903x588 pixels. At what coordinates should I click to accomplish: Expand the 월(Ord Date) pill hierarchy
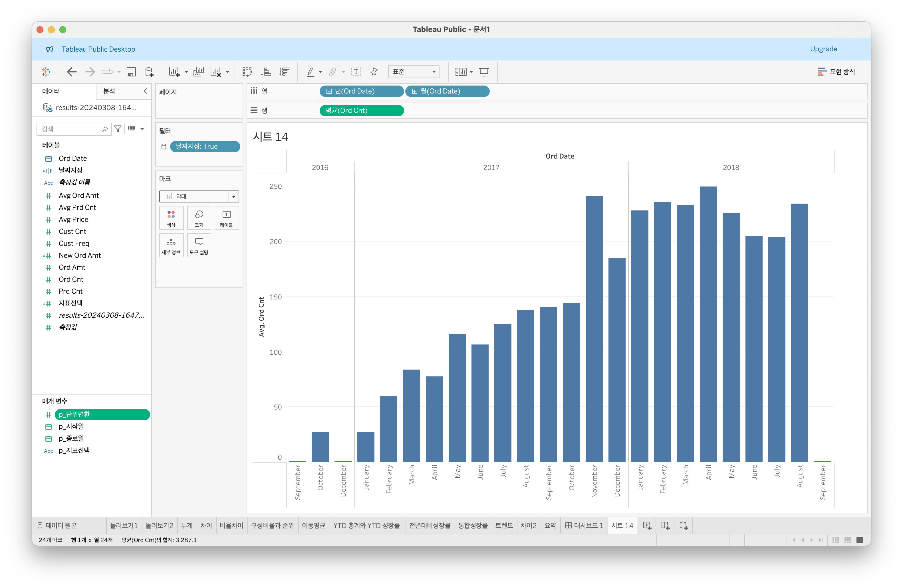pos(415,91)
